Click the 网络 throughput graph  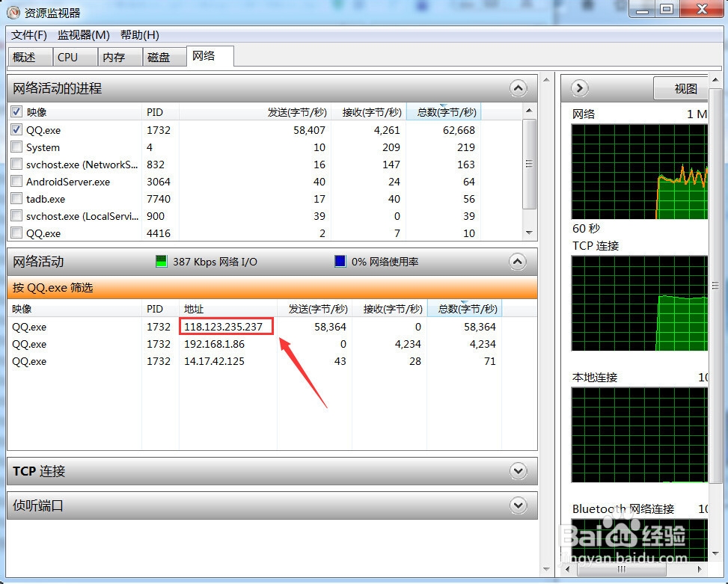click(x=639, y=171)
